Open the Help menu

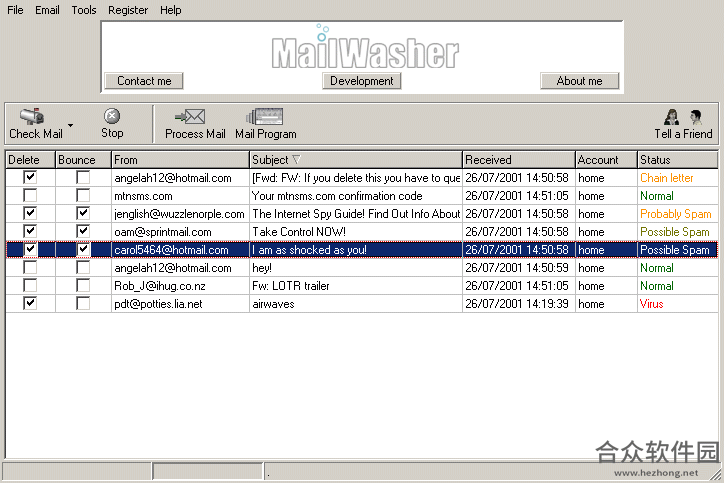click(x=170, y=10)
